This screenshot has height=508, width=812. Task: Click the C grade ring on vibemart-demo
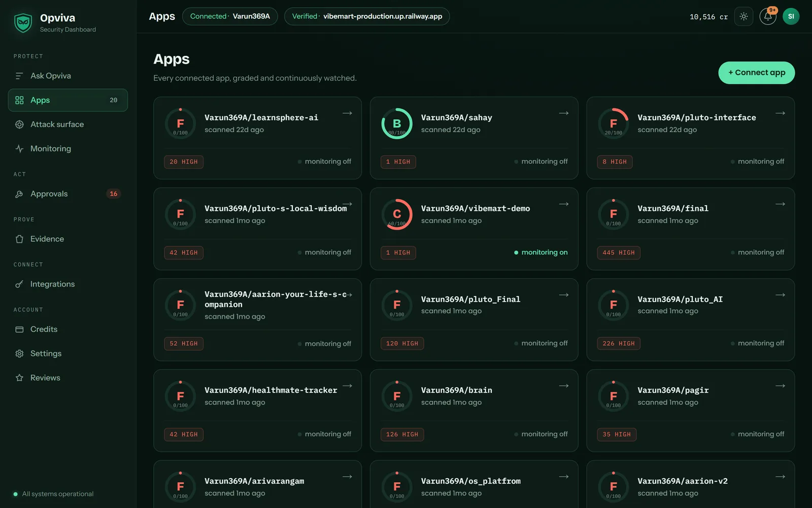(397, 214)
